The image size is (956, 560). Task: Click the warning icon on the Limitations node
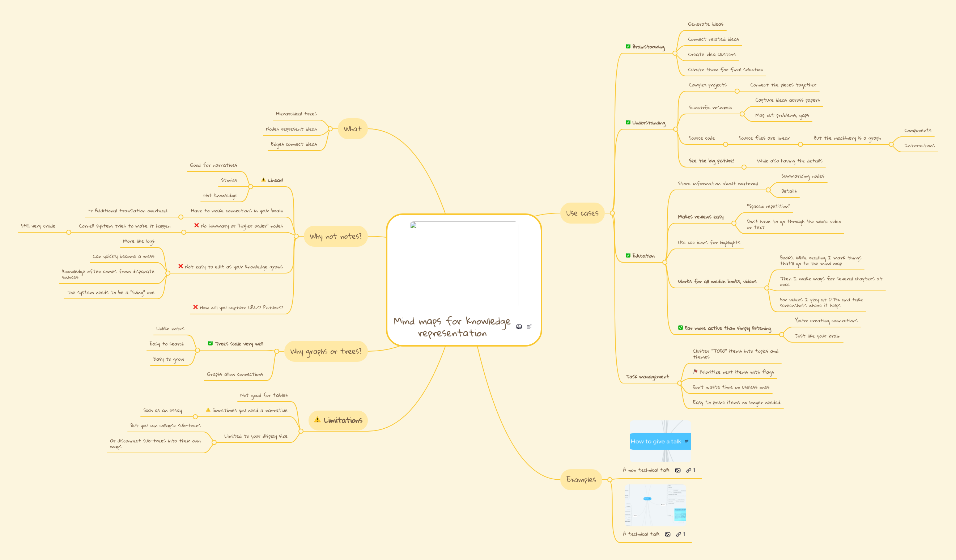pos(318,420)
